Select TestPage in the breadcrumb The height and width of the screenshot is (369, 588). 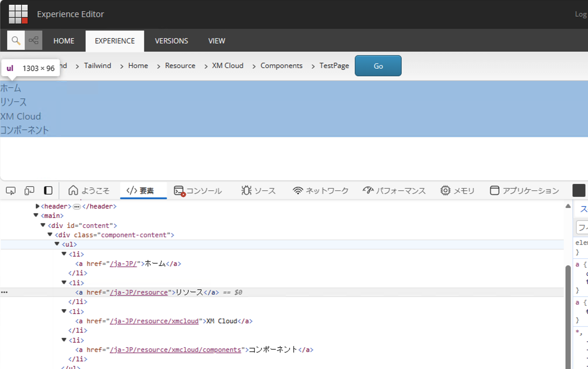coord(334,66)
